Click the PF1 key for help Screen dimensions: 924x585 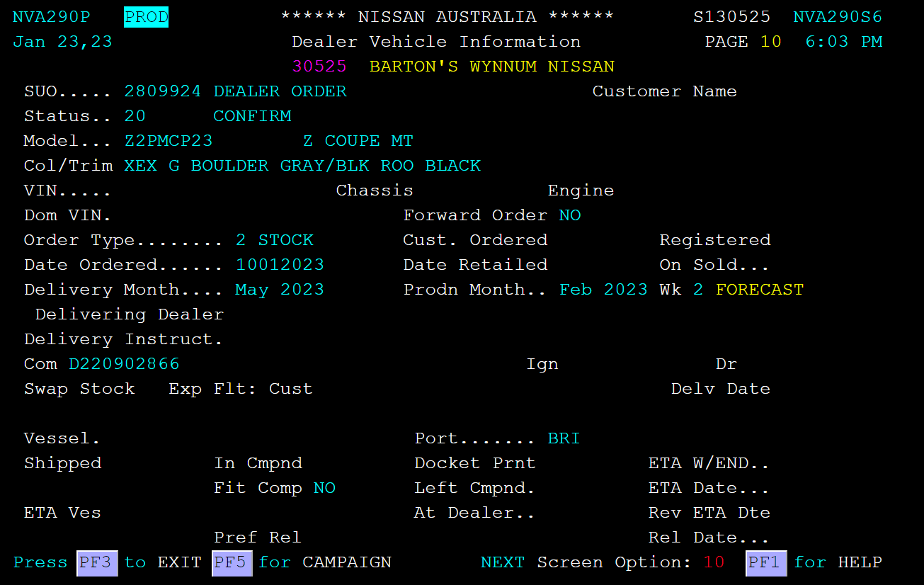click(766, 563)
